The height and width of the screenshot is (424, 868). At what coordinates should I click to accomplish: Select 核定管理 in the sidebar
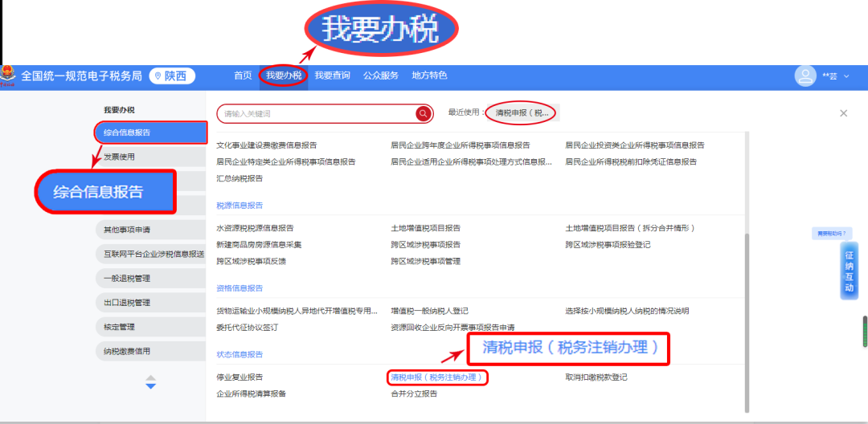tap(150, 327)
